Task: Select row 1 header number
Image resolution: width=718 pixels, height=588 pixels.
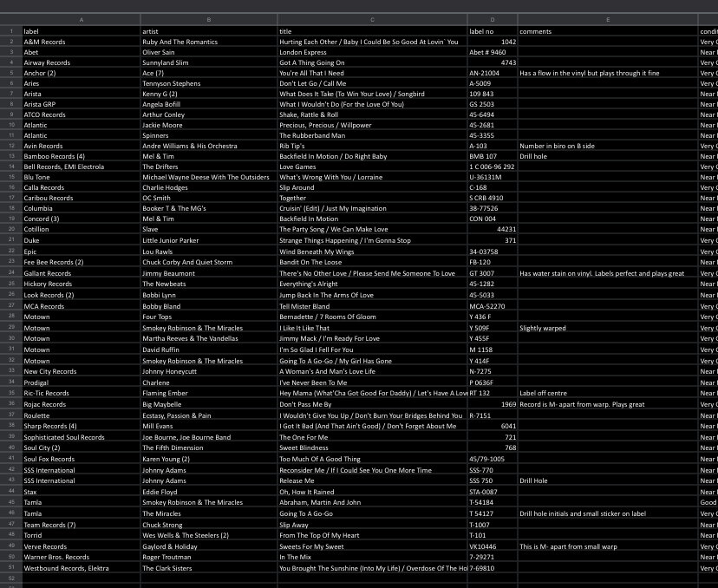Action: pos(11,31)
